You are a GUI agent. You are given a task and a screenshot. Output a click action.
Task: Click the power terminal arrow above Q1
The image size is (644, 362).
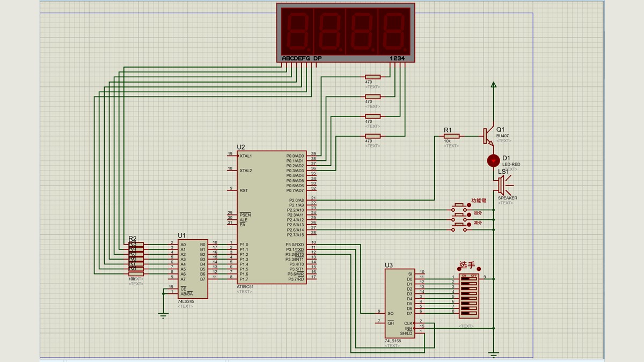pyautogui.click(x=494, y=85)
